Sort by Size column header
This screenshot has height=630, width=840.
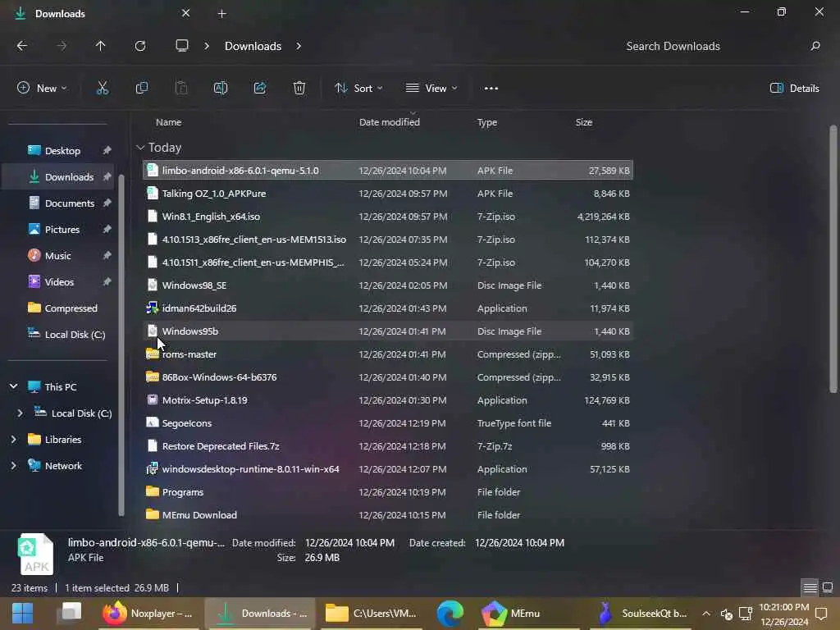pyautogui.click(x=583, y=122)
